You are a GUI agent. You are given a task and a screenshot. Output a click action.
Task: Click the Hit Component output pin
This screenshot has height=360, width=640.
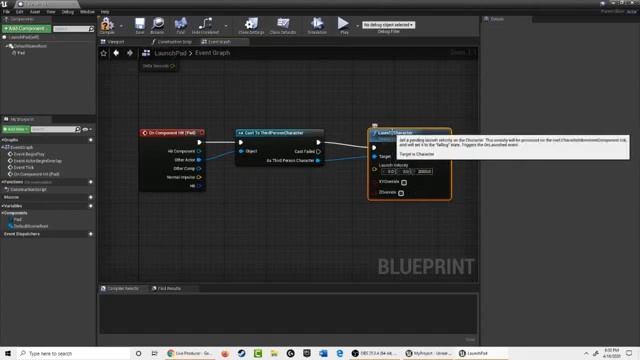point(199,151)
